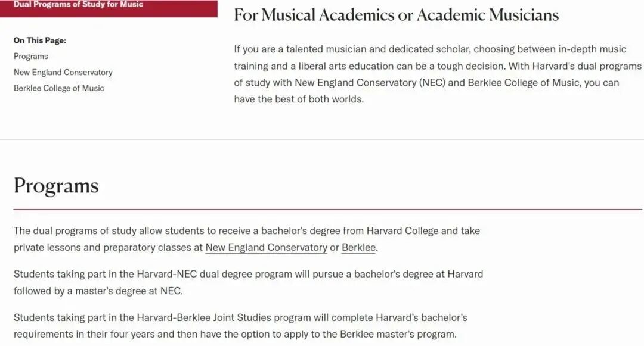This screenshot has height=346, width=644.
Task: Select New England Conservatory in the sidebar list
Action: 63,72
